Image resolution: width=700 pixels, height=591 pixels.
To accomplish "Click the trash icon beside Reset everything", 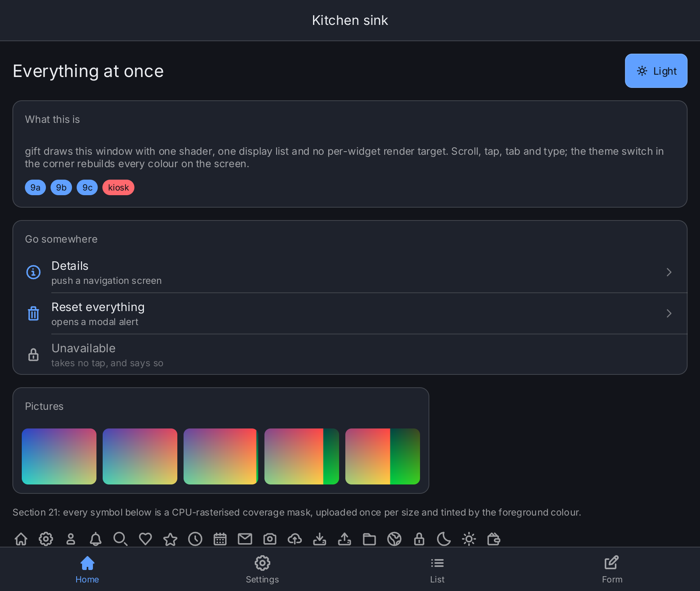I will pyautogui.click(x=33, y=313).
